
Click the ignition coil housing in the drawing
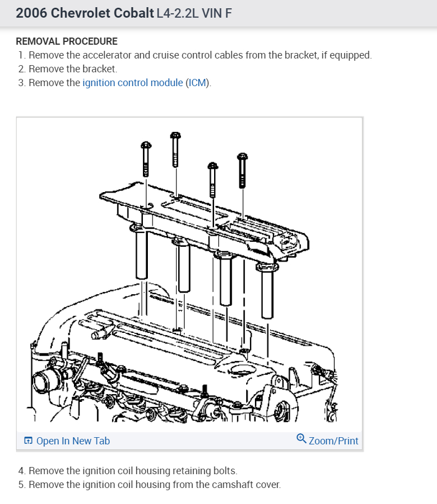coord(204,222)
